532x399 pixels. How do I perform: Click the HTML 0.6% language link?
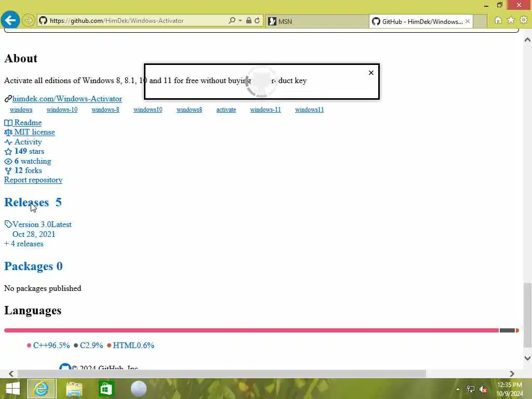pyautogui.click(x=130, y=345)
